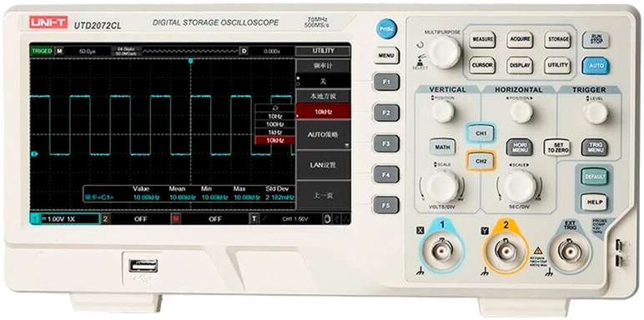
Task: Click the M timebase icon on screen
Action: click(59, 52)
